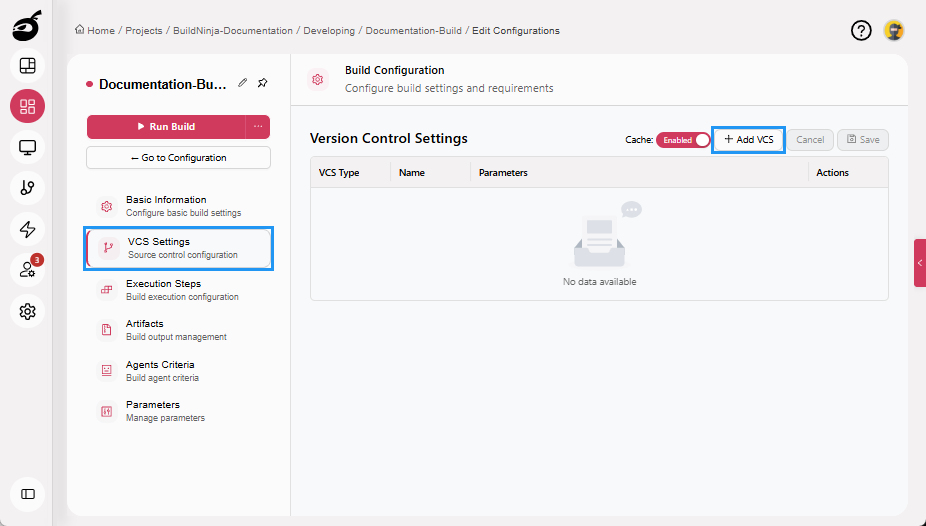Pin the Documentation-Build configuration
Screen dimensions: 926x526
tap(263, 83)
